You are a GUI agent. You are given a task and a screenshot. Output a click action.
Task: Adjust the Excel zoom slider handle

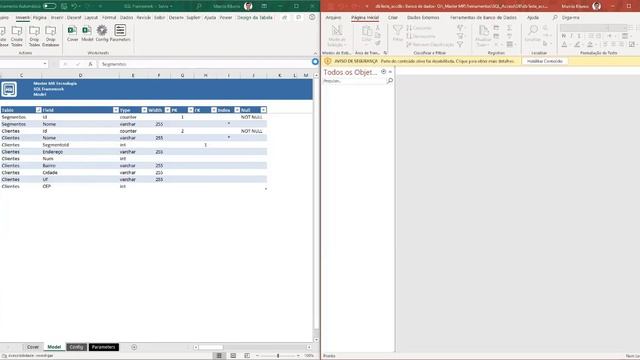[278, 356]
